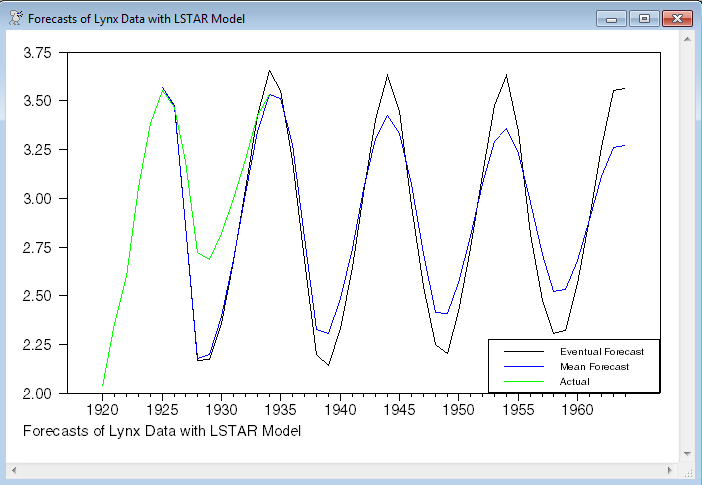Click the blue line swatch for Mean Forecast
The image size is (702, 485).
pos(522,367)
